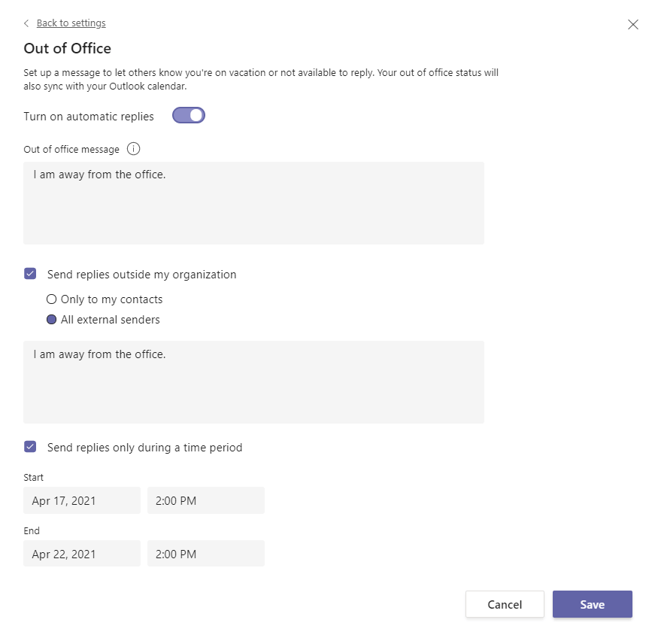652x644 pixels.
Task: Open the End date picker Apr 22, 2021
Action: [81, 554]
